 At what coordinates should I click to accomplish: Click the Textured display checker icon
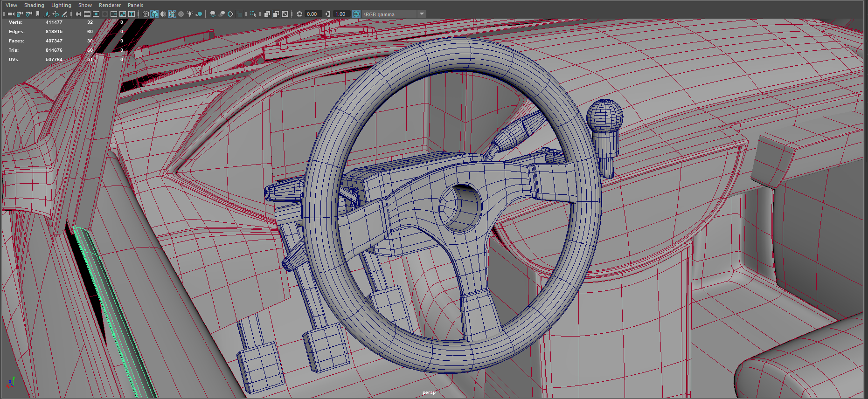[181, 14]
